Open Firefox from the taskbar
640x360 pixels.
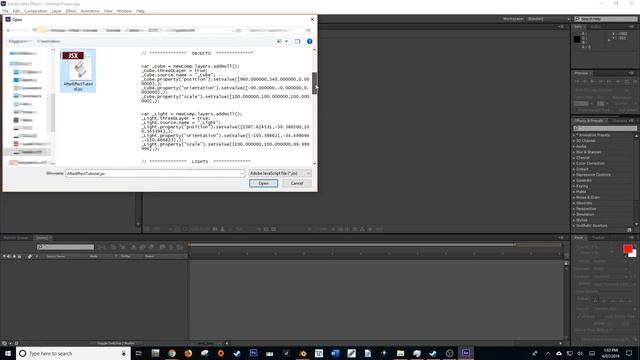pos(188,353)
